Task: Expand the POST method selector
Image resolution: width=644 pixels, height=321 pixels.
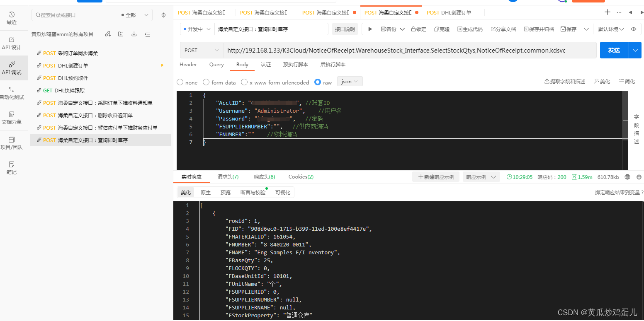Action: (x=201, y=50)
